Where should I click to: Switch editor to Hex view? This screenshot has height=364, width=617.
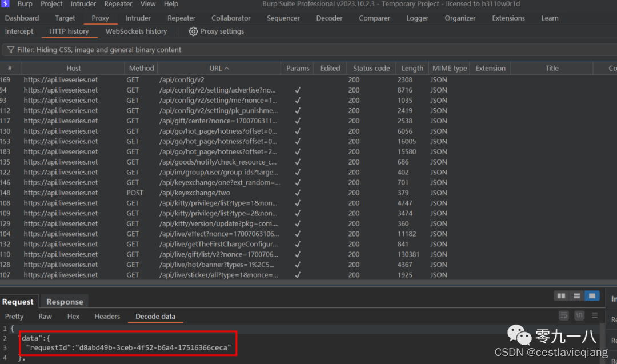(73, 317)
